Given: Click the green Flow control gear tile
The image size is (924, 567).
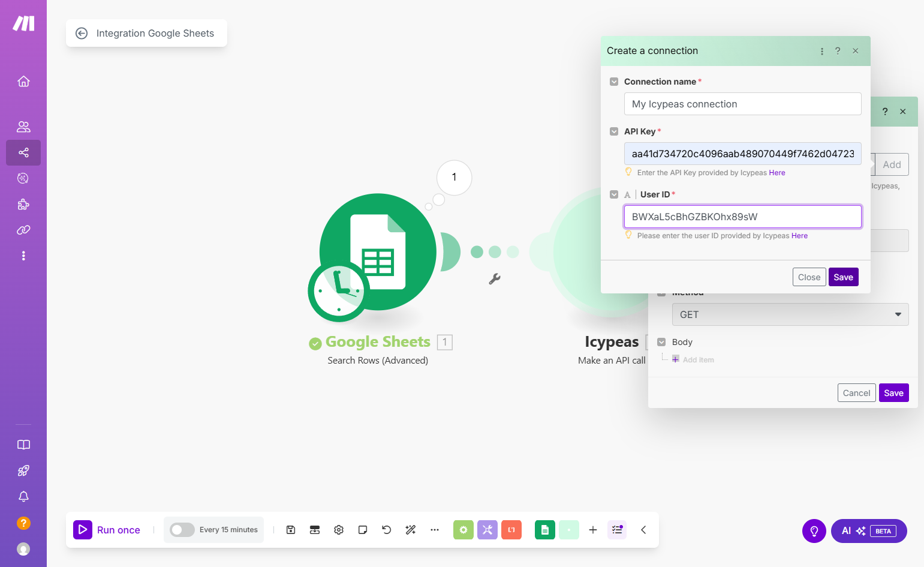Looking at the screenshot, I should pyautogui.click(x=463, y=530).
